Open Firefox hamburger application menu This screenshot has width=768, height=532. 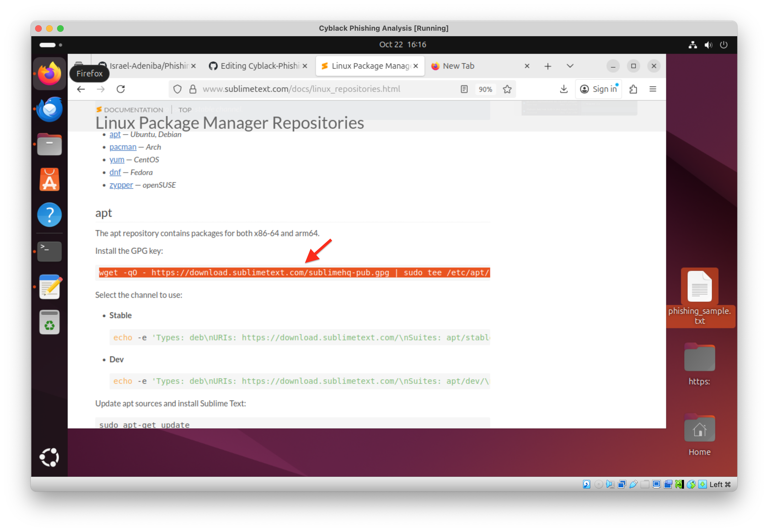(652, 89)
